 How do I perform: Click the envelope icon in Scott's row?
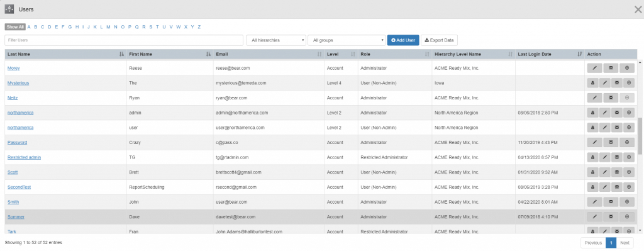click(x=616, y=172)
